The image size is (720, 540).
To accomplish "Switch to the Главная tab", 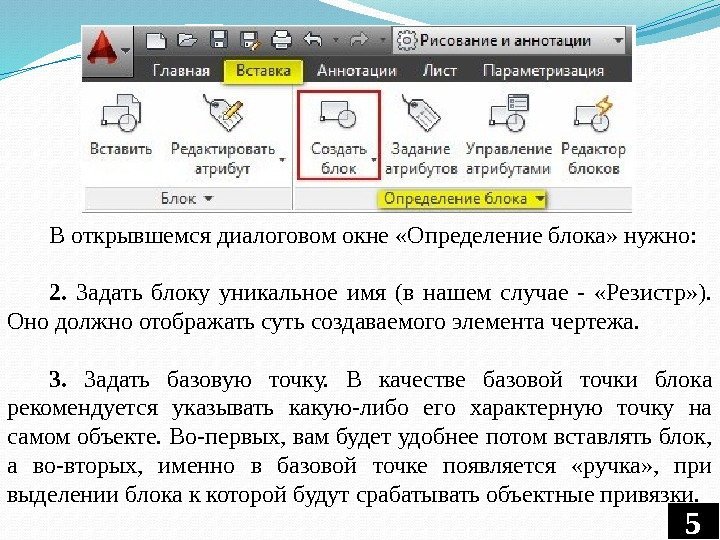I will (x=181, y=71).
